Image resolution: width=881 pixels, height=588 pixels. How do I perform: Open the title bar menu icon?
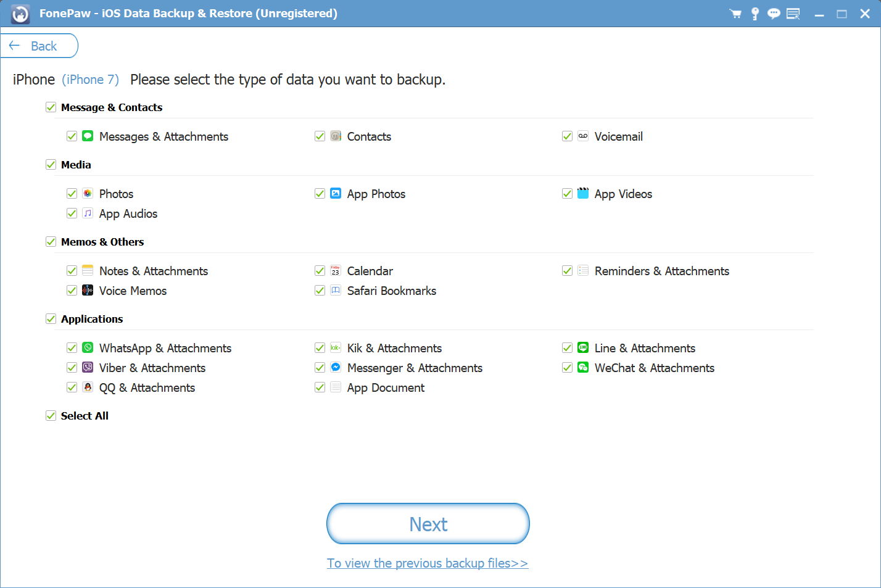793,14
